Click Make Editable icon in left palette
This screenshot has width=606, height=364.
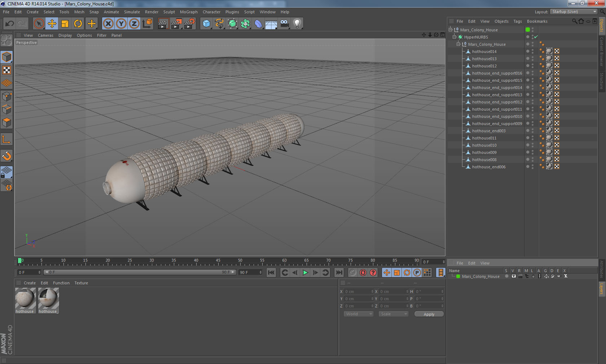(6, 40)
